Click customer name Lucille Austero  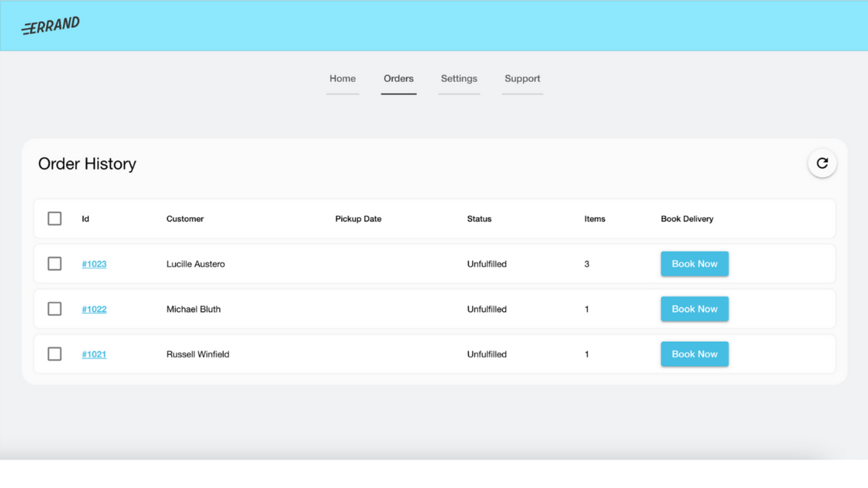[195, 264]
